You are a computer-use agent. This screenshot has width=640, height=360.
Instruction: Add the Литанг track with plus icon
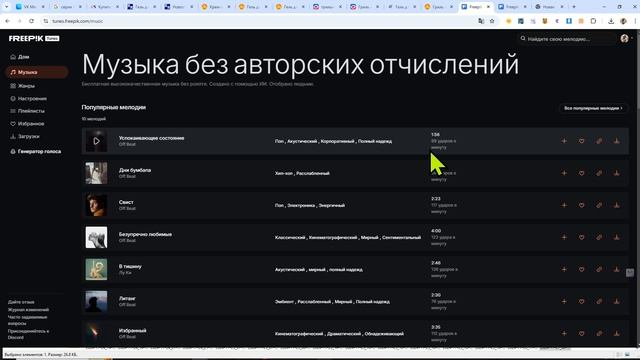[564, 302]
